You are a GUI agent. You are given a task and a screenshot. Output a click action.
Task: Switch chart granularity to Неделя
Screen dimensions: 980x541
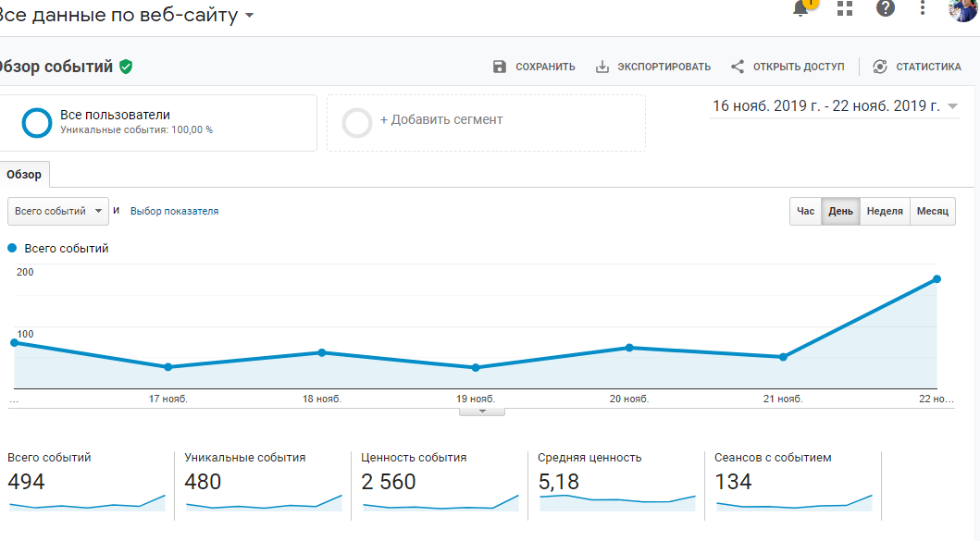click(x=884, y=212)
